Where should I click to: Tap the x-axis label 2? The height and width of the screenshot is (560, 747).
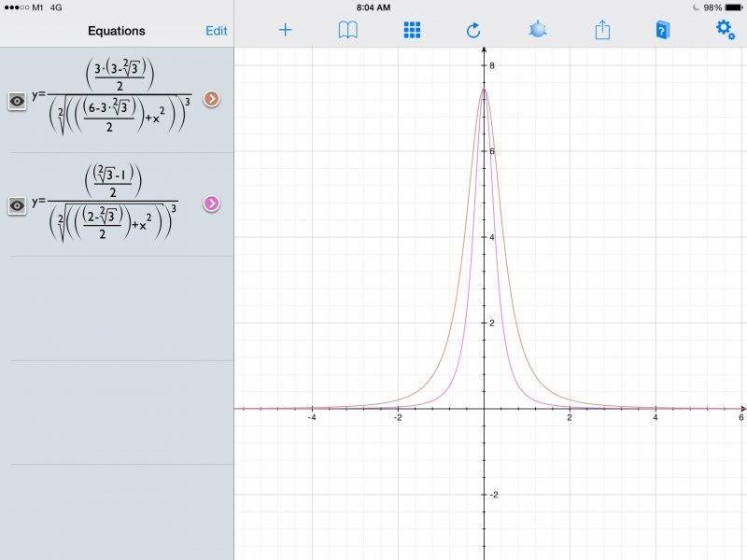click(570, 417)
